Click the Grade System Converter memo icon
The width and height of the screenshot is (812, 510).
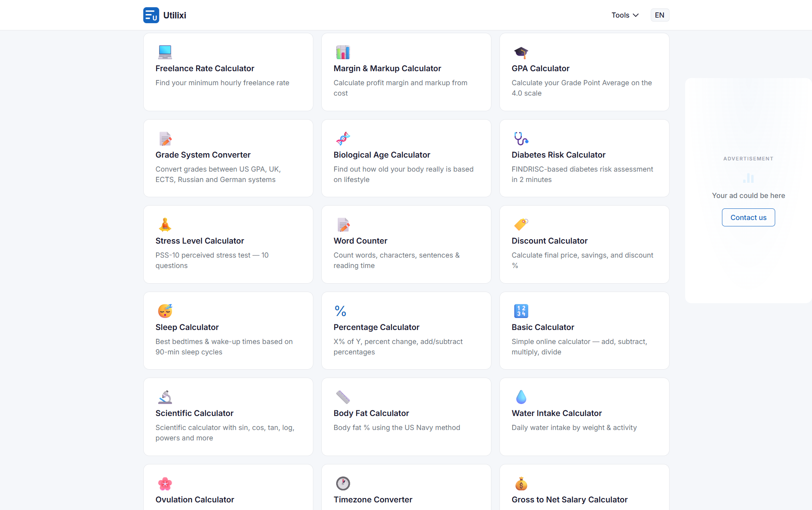(165, 138)
